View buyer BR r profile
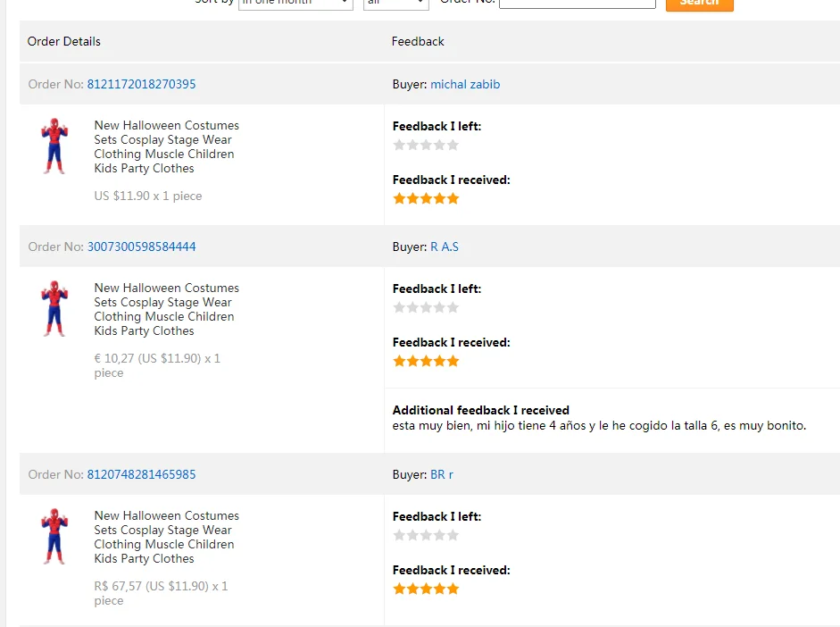 pyautogui.click(x=442, y=474)
